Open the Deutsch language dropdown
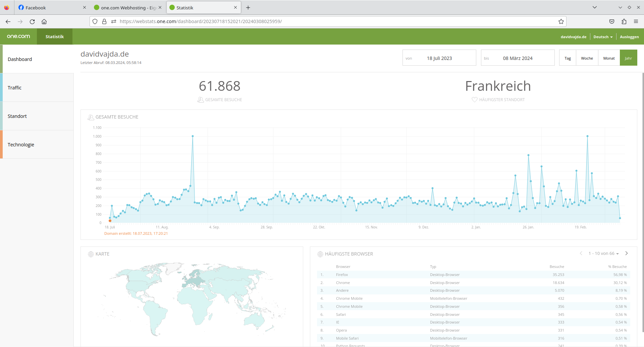Screen dimensions: 644x347 click(x=603, y=37)
